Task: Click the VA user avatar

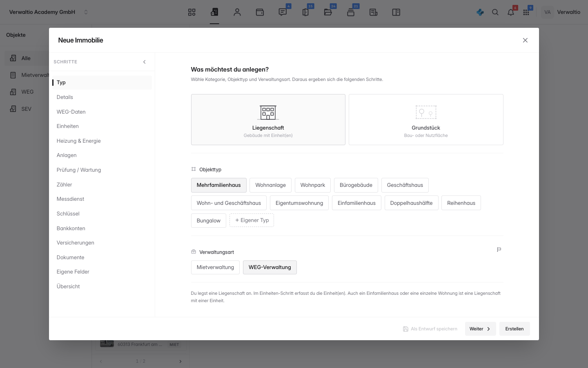Action: click(548, 12)
